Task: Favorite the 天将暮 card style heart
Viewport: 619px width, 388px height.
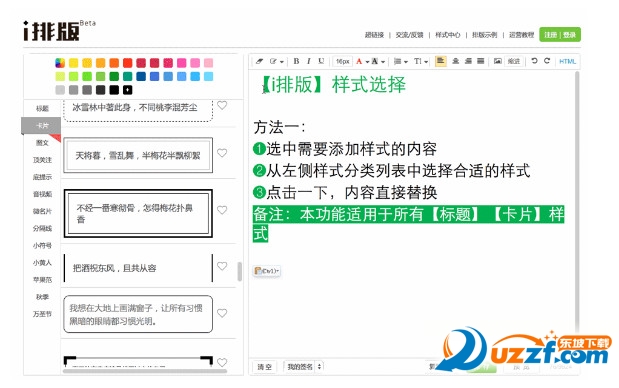Action: [222, 153]
